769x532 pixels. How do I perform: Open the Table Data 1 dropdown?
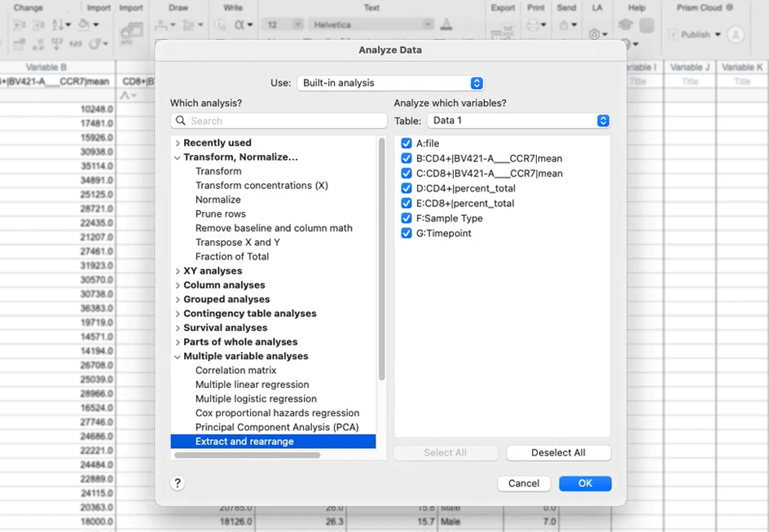tap(518, 121)
